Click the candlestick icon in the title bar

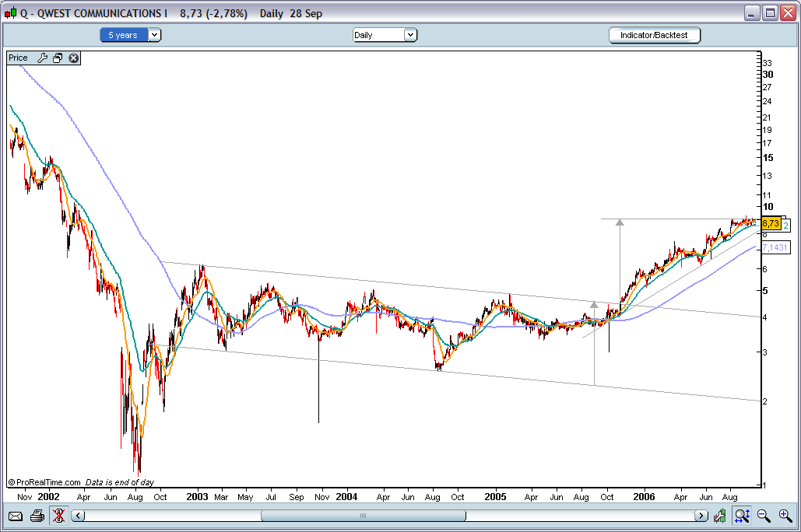tap(10, 13)
